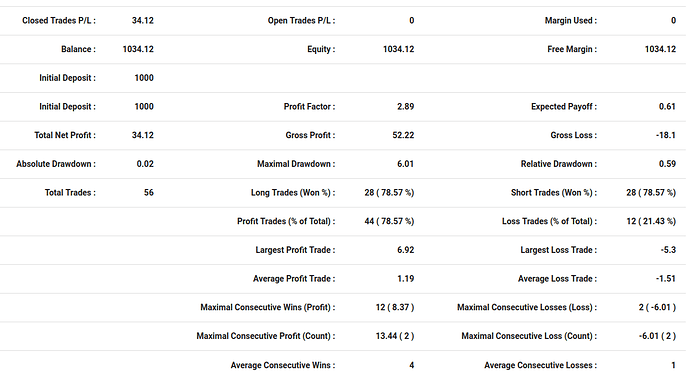
Task: Click the Average Loss Trade value -1.51
Action: click(666, 279)
